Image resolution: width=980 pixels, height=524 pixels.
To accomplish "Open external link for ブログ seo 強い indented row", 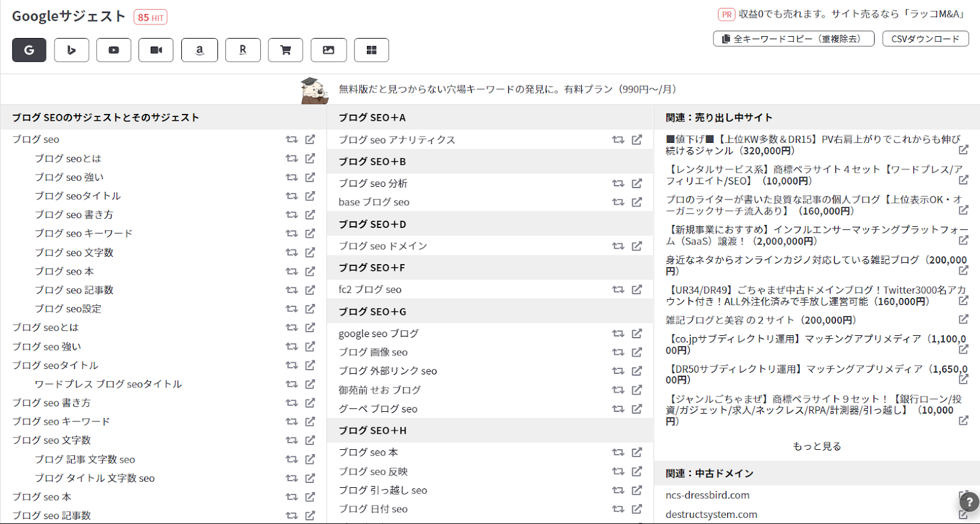I will (x=311, y=177).
